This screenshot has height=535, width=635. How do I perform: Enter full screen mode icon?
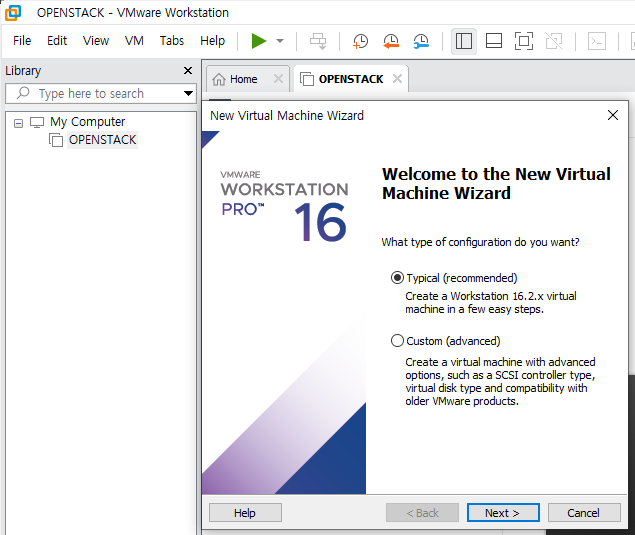[524, 41]
